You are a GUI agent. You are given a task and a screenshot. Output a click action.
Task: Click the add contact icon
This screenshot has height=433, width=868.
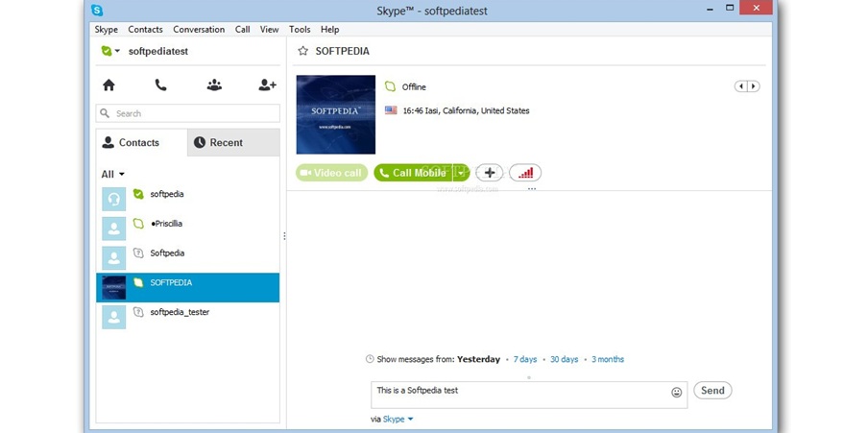[267, 85]
